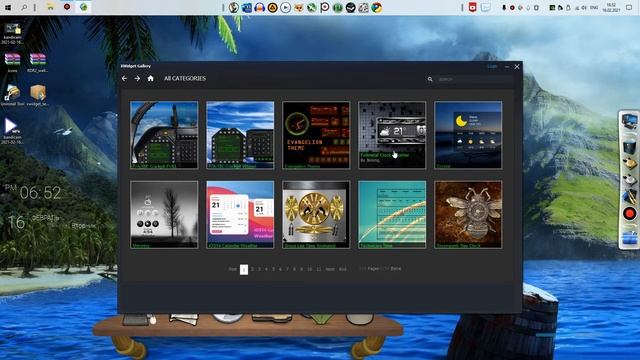640x360 pixels.
Task: Open the Windows Start menu
Action: 8,7
